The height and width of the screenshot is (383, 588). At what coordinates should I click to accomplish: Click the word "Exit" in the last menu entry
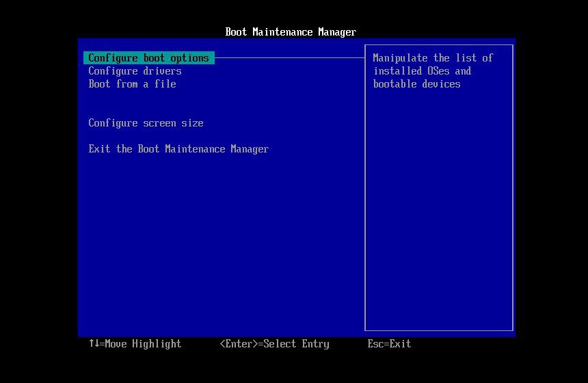pyautogui.click(x=99, y=149)
